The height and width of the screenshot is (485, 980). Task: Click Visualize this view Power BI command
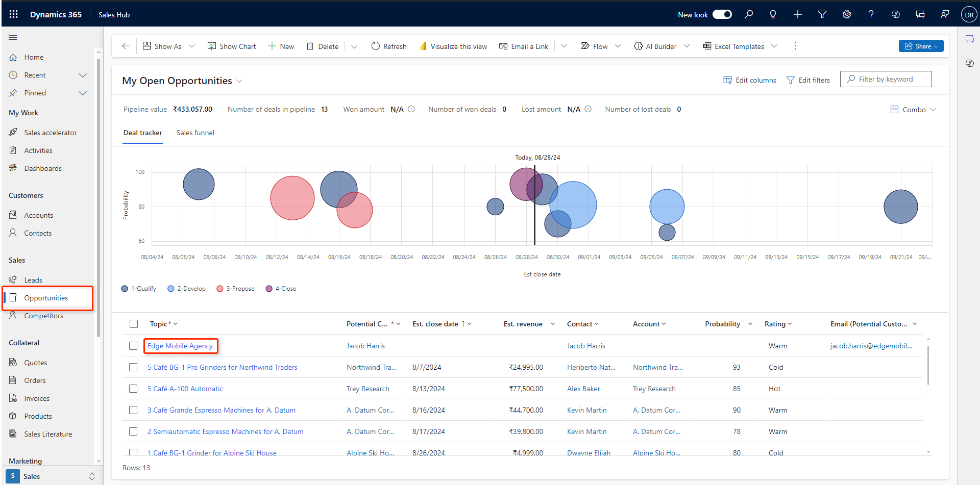[453, 46]
